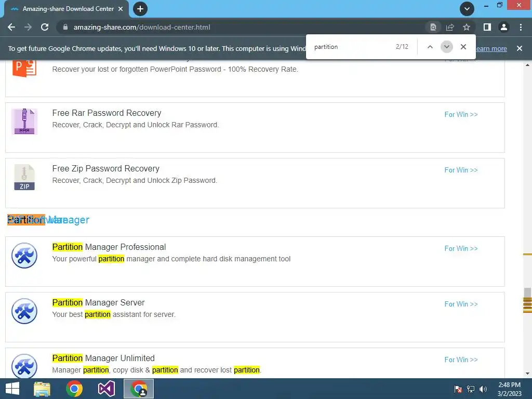Click the Partition Manager Unlimited icon
This screenshot has width=532, height=399.
pos(24,366)
